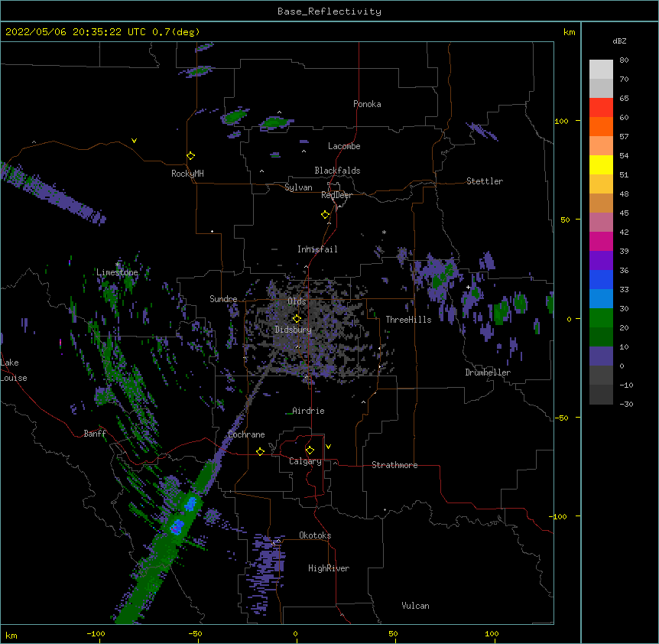Click the -50 km label on bottom axis
The height and width of the screenshot is (644, 659).
195,633
